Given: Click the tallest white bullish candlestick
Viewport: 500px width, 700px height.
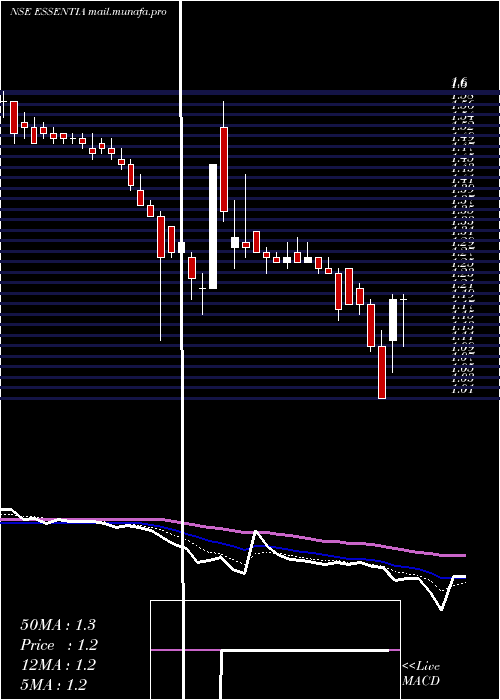Looking at the screenshot, I should [x=213, y=226].
